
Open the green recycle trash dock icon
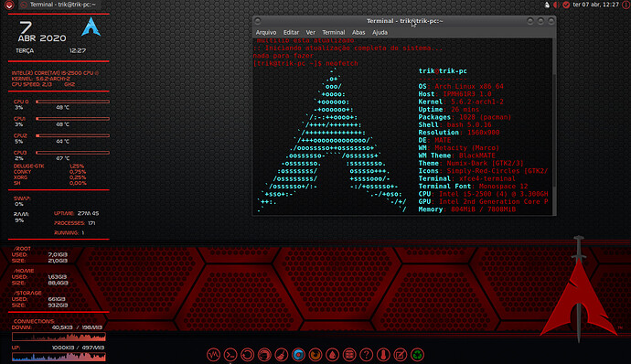(417, 355)
